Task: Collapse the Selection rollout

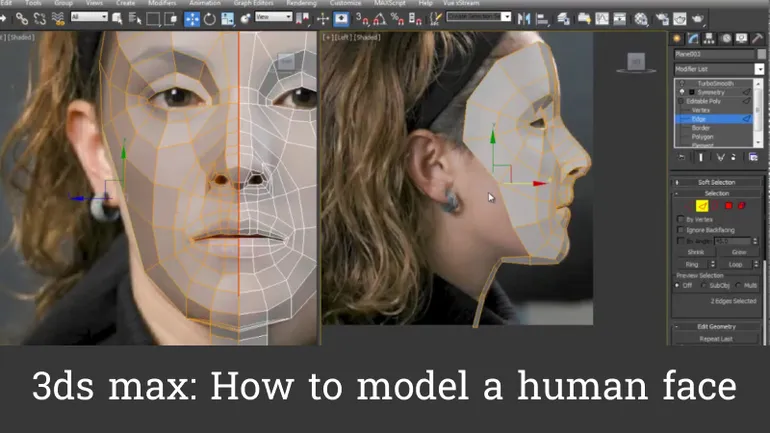Action: [x=716, y=193]
